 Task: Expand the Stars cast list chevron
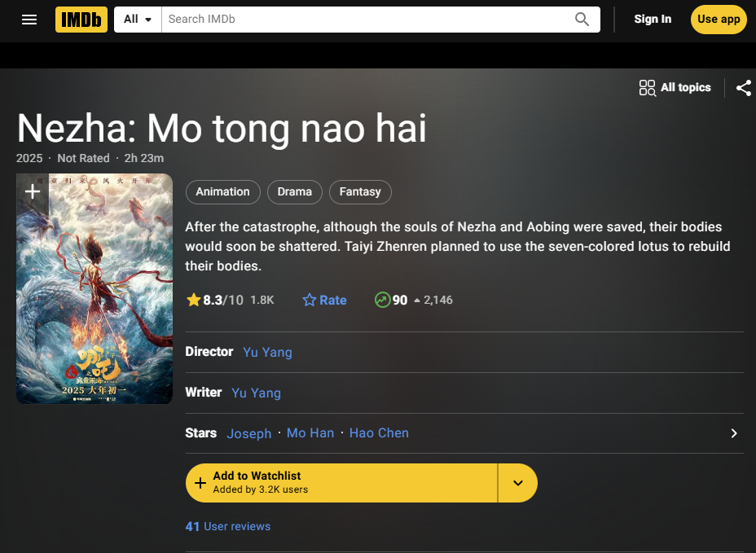click(x=733, y=433)
